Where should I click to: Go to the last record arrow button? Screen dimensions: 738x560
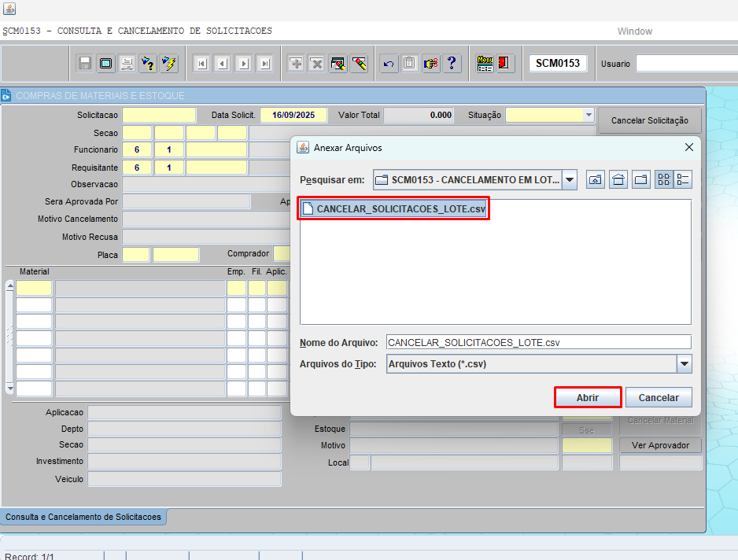[264, 64]
